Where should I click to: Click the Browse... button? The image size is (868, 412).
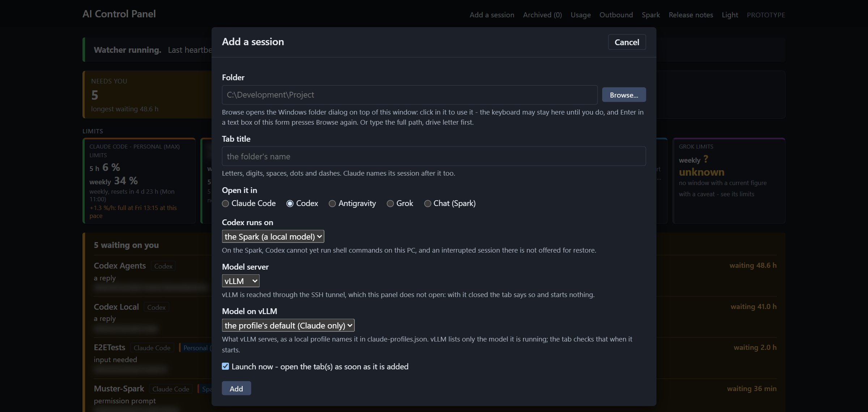(x=624, y=95)
